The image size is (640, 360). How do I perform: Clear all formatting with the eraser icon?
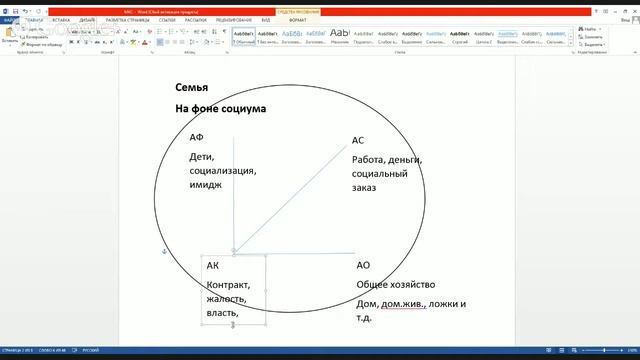(x=149, y=31)
